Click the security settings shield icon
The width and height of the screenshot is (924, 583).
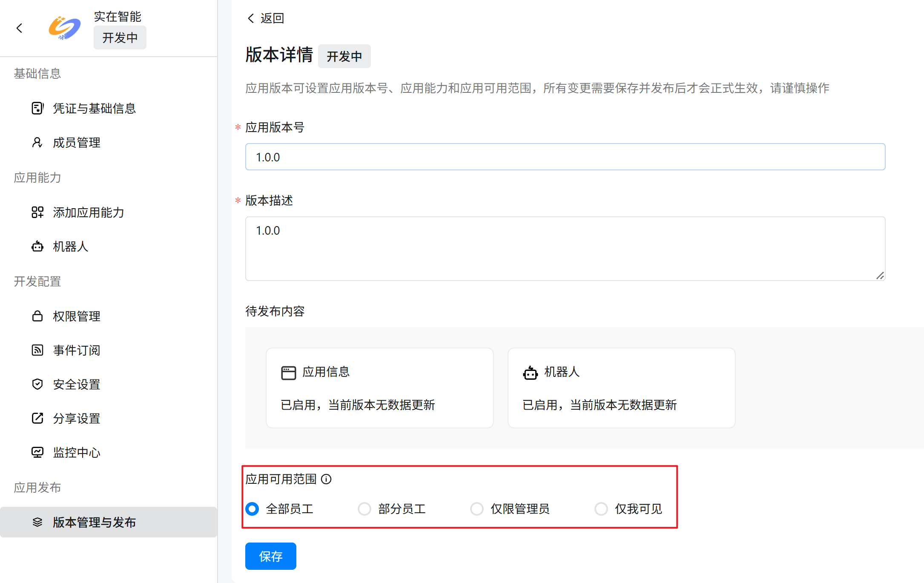(37, 384)
